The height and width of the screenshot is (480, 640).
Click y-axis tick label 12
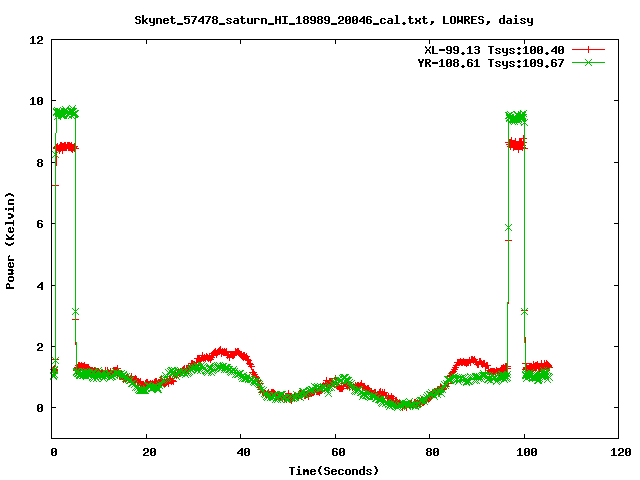point(36,40)
